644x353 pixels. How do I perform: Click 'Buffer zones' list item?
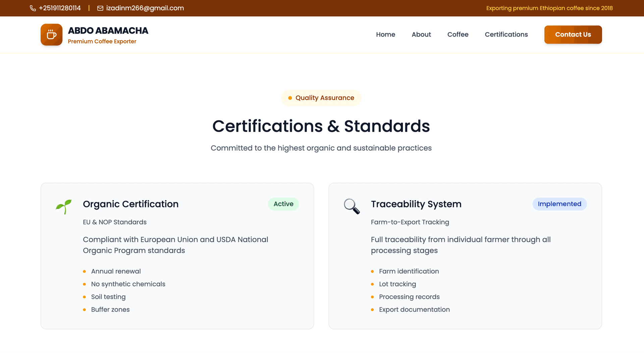pyautogui.click(x=110, y=309)
